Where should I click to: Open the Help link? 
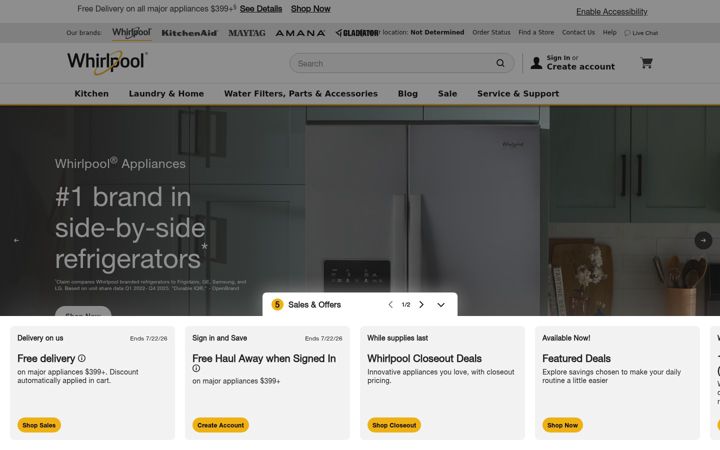point(609,32)
